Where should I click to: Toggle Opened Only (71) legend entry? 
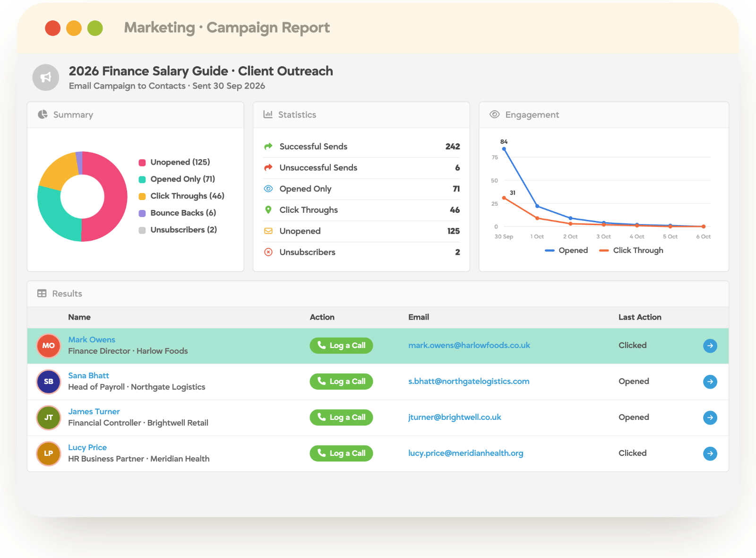pos(177,179)
